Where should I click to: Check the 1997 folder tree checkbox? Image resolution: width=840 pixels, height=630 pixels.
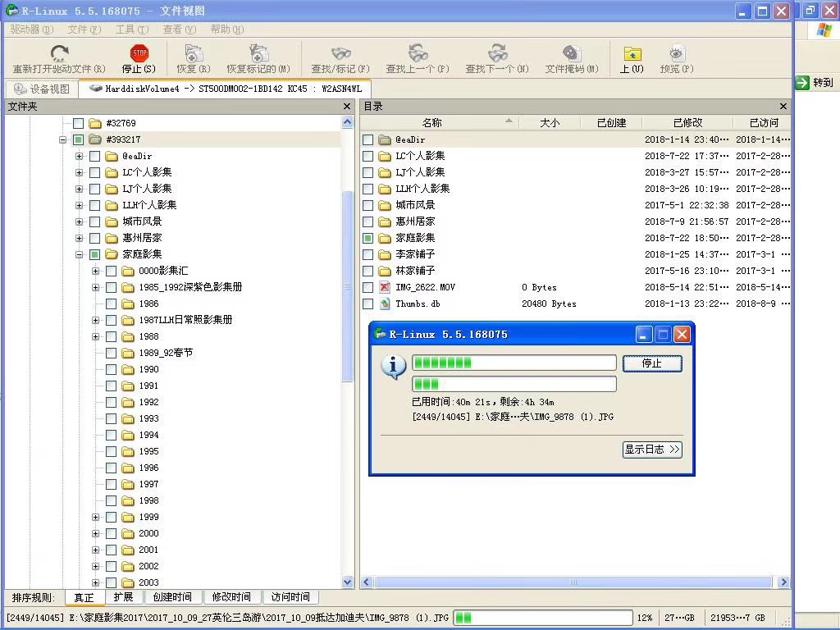pyautogui.click(x=111, y=484)
